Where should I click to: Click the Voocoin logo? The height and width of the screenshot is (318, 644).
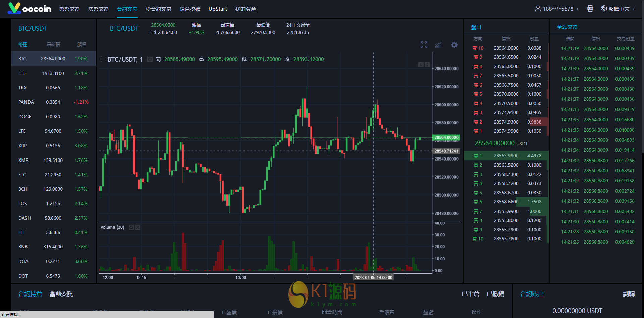tap(30, 8)
